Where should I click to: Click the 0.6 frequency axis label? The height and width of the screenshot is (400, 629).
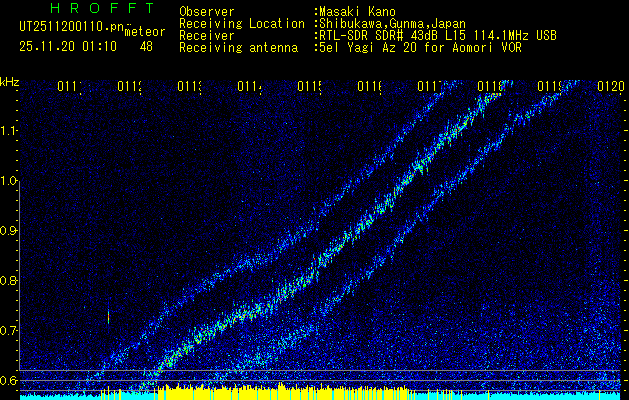click(8, 380)
